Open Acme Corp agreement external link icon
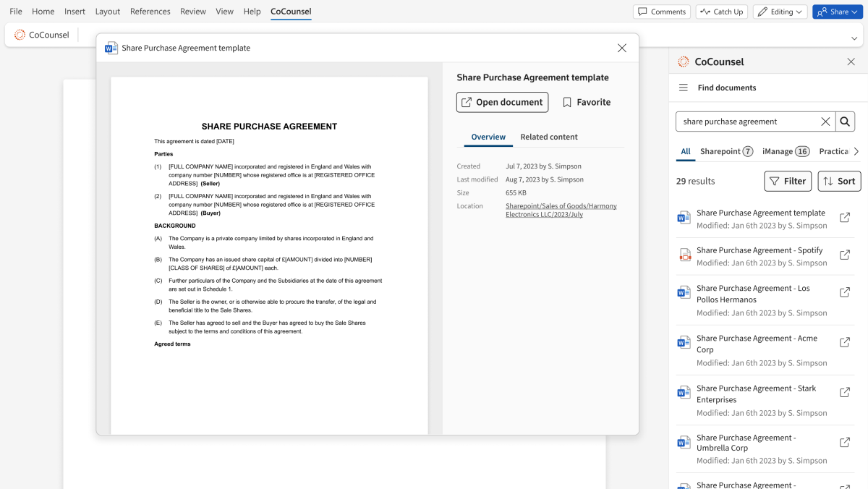The width and height of the screenshot is (868, 489). [x=845, y=342]
